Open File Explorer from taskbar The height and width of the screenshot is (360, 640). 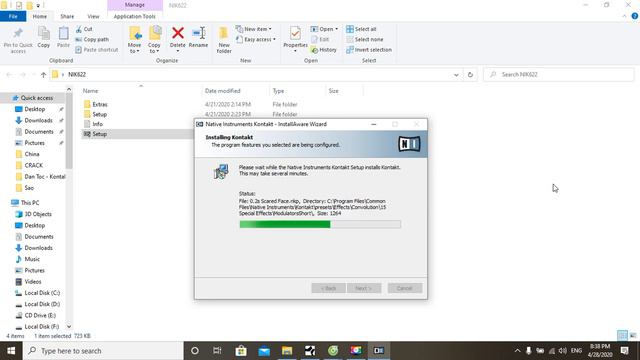287,351
